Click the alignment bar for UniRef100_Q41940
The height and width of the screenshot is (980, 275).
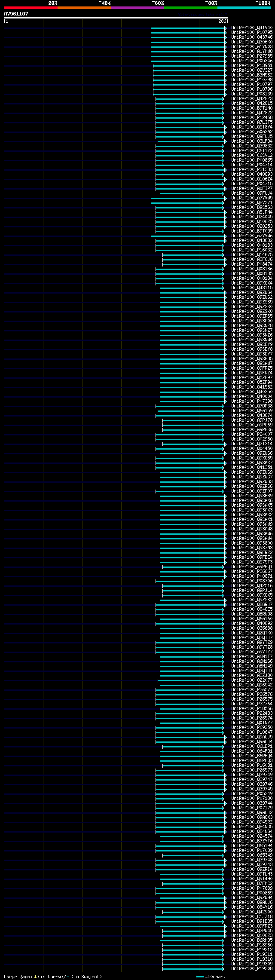[189, 28]
